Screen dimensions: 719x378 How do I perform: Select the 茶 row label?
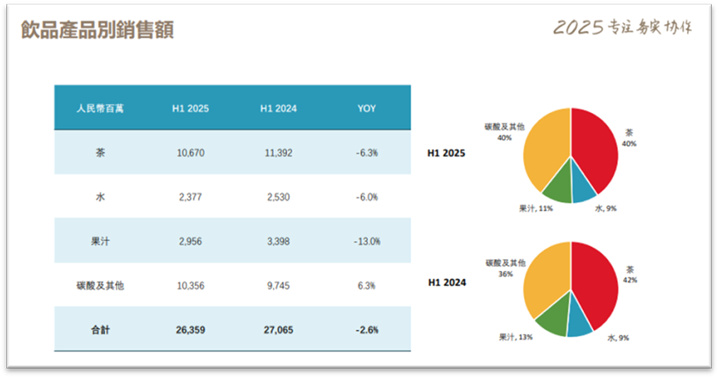(x=100, y=153)
